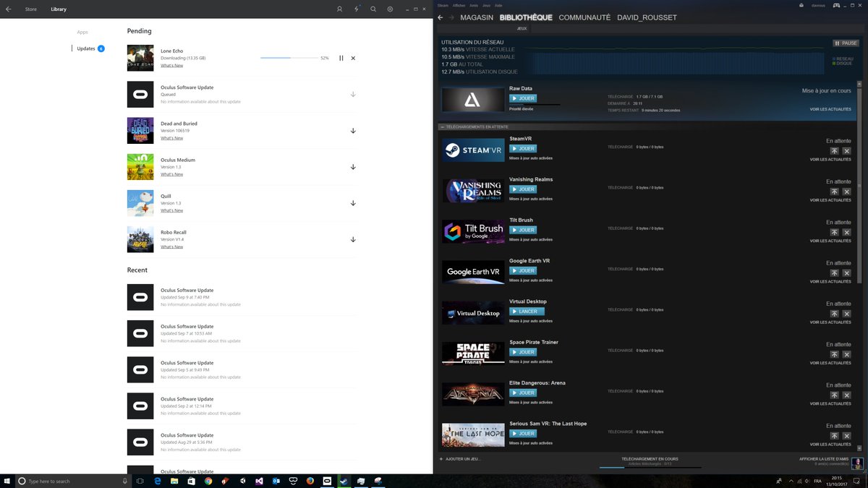Move Space Pirate Trainer up the queue
868x488 pixels.
pyautogui.click(x=834, y=354)
